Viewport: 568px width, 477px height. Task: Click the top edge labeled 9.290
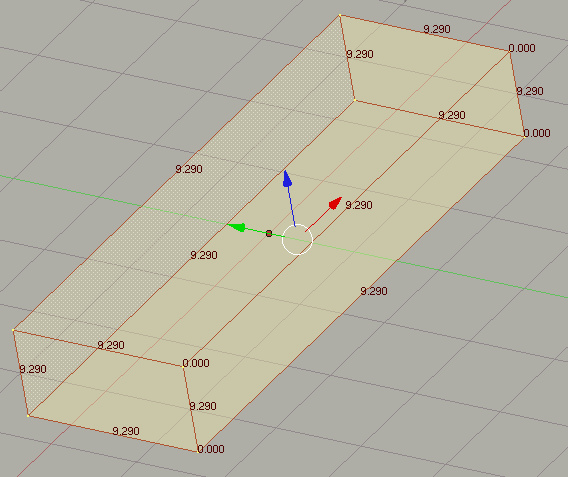[425, 33]
